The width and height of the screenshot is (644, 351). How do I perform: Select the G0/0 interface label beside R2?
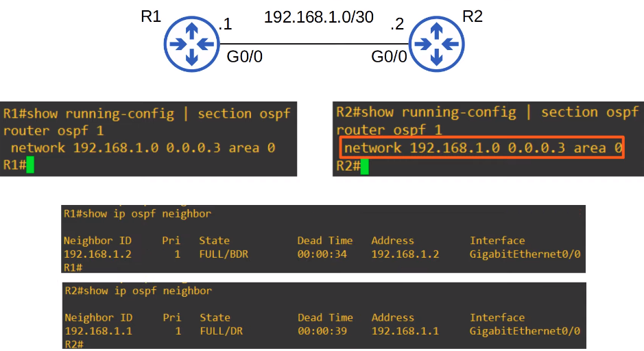[x=389, y=57]
